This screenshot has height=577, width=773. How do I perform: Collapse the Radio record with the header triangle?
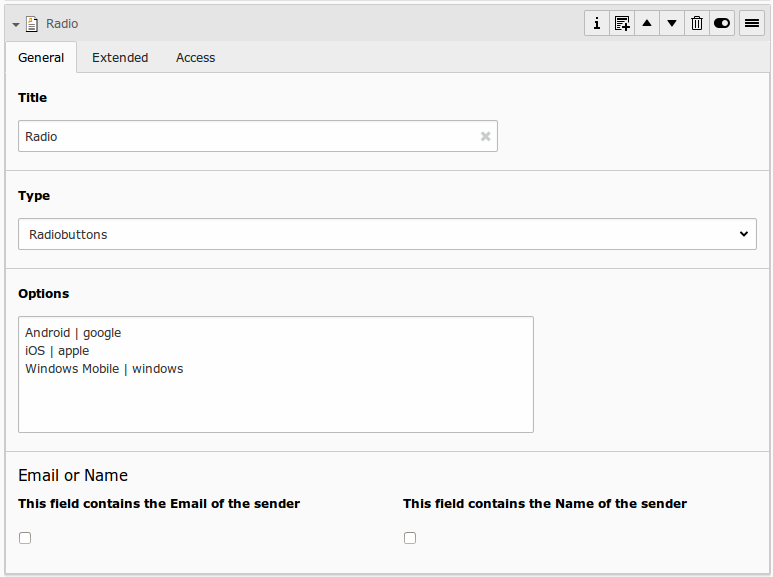pos(16,24)
